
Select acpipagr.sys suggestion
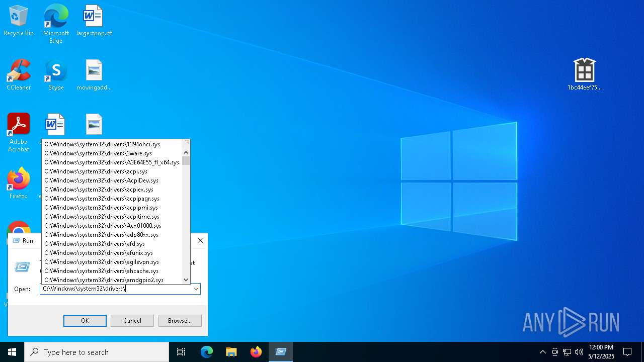click(x=112, y=199)
